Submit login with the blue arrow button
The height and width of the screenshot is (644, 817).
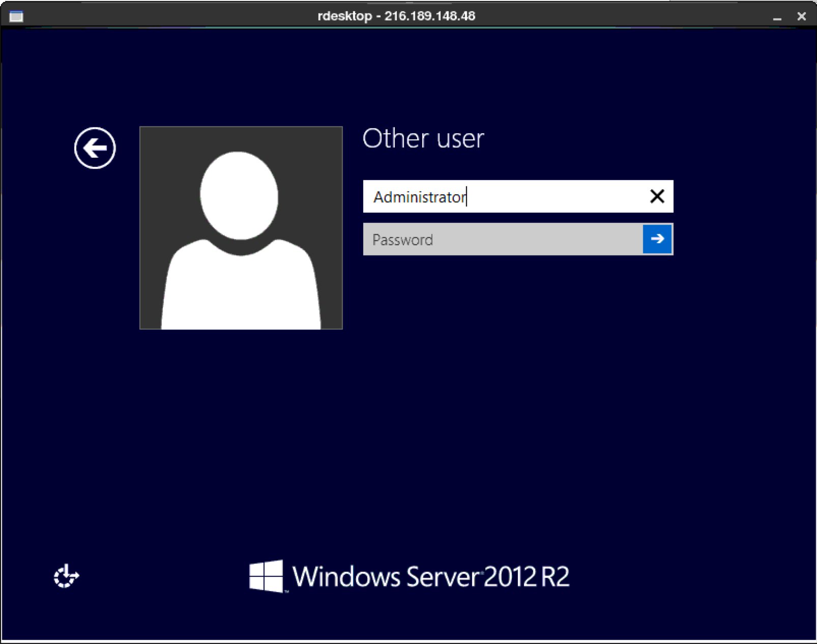(x=657, y=239)
